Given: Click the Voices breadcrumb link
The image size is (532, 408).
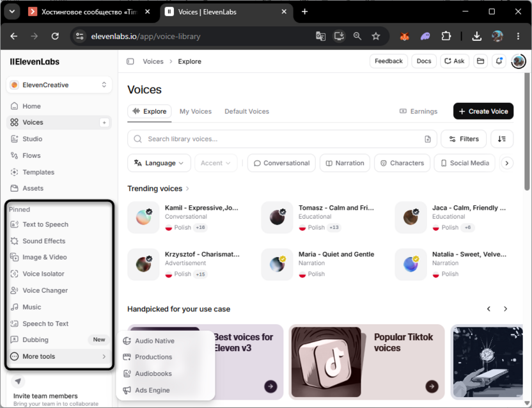Looking at the screenshot, I should 153,61.
